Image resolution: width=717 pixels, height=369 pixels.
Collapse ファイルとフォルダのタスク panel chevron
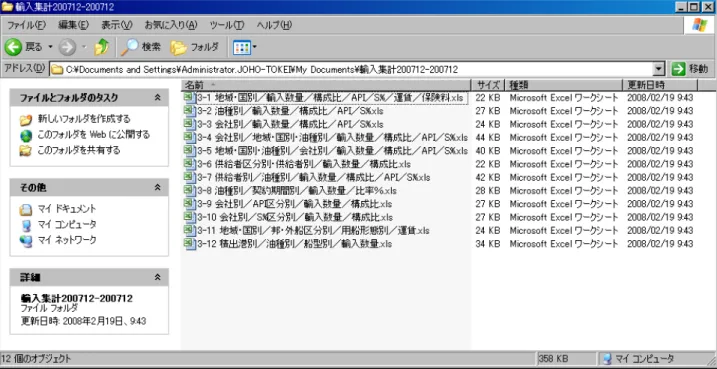158,97
